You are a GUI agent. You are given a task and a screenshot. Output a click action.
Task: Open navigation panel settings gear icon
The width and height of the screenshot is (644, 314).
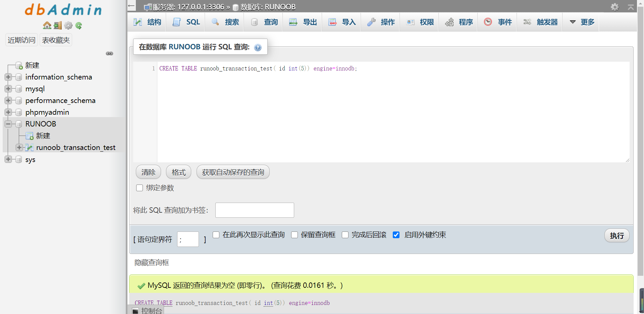click(x=68, y=25)
